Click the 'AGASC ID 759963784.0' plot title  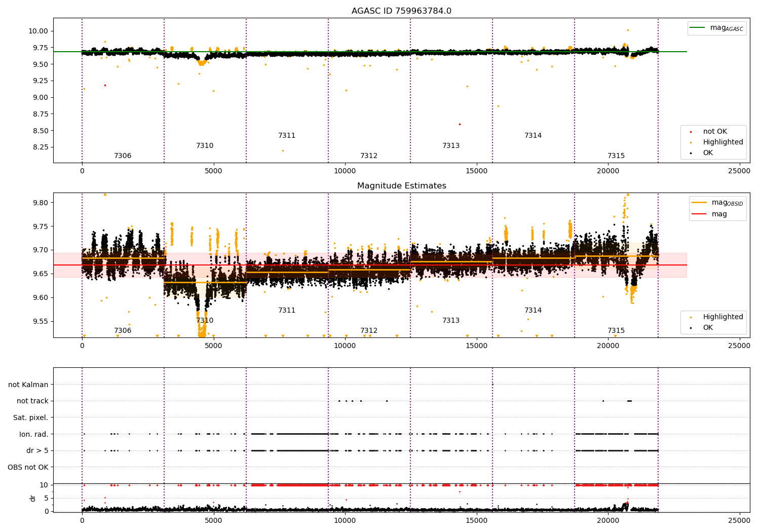(x=401, y=11)
